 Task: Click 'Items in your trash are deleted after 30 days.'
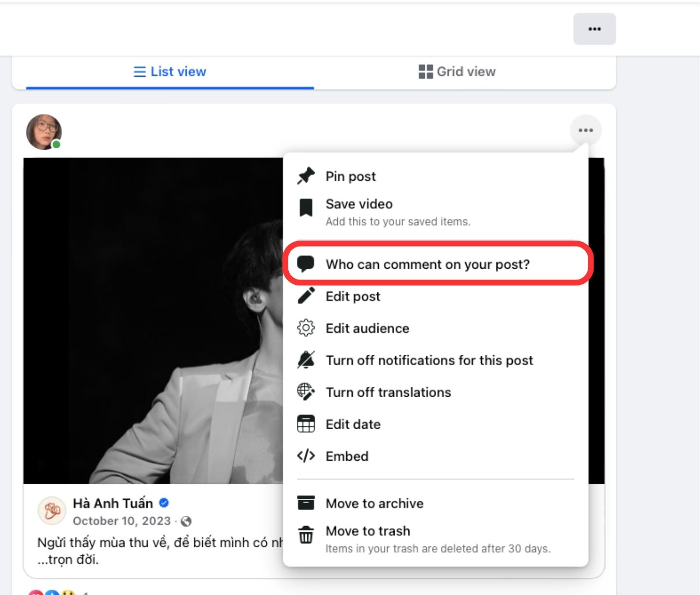[438, 549]
